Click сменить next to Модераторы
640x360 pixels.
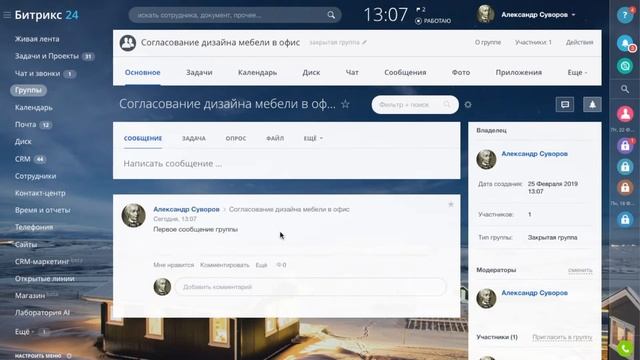pyautogui.click(x=580, y=270)
